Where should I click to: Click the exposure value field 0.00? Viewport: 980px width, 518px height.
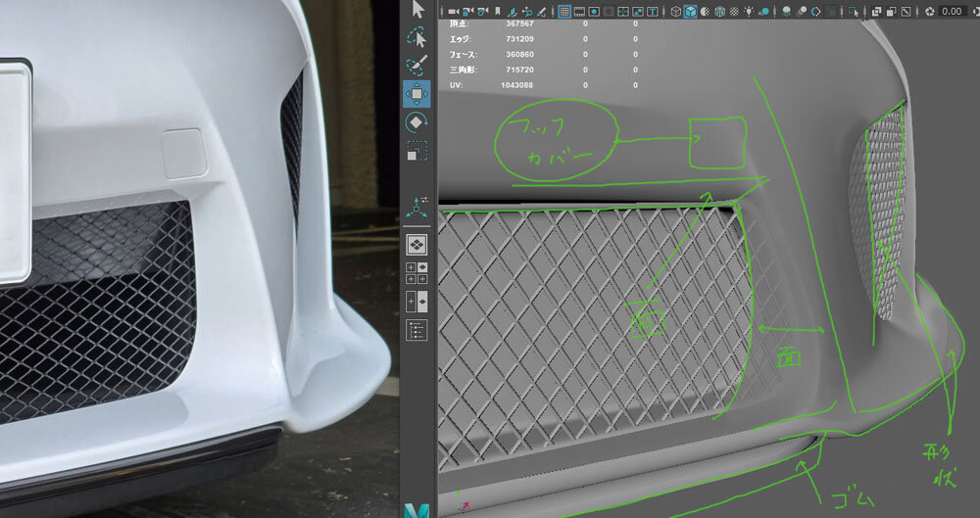[x=951, y=12]
